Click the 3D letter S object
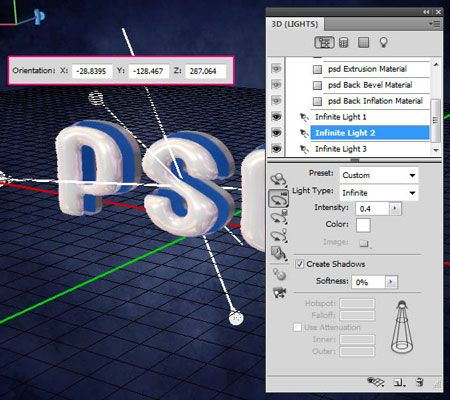 [x=188, y=183]
